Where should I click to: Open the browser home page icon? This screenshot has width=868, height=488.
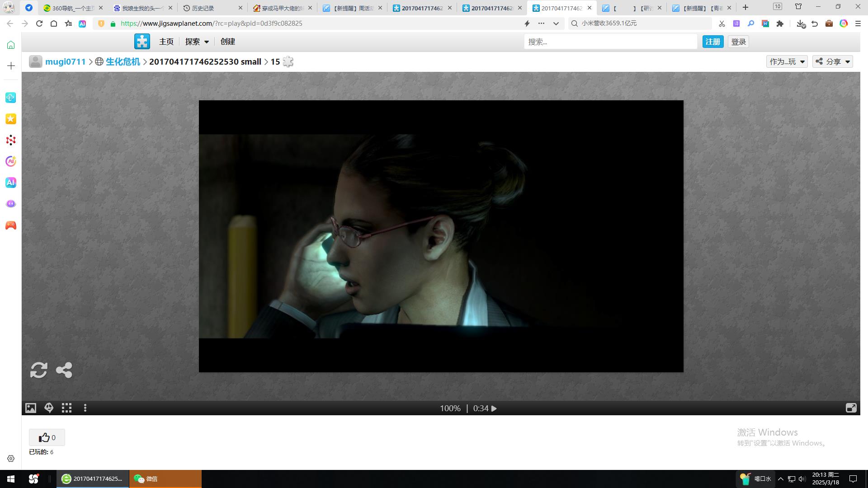coord(54,23)
